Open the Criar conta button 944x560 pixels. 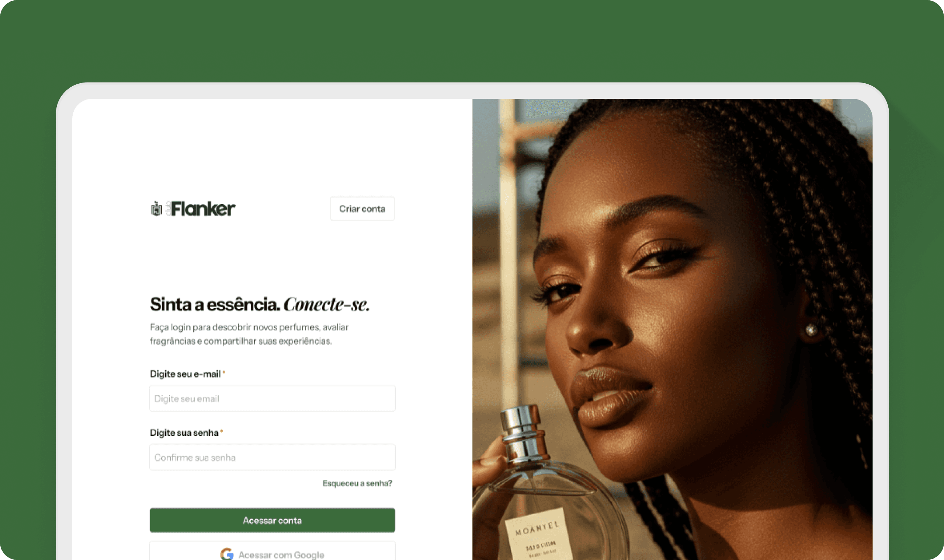click(362, 209)
